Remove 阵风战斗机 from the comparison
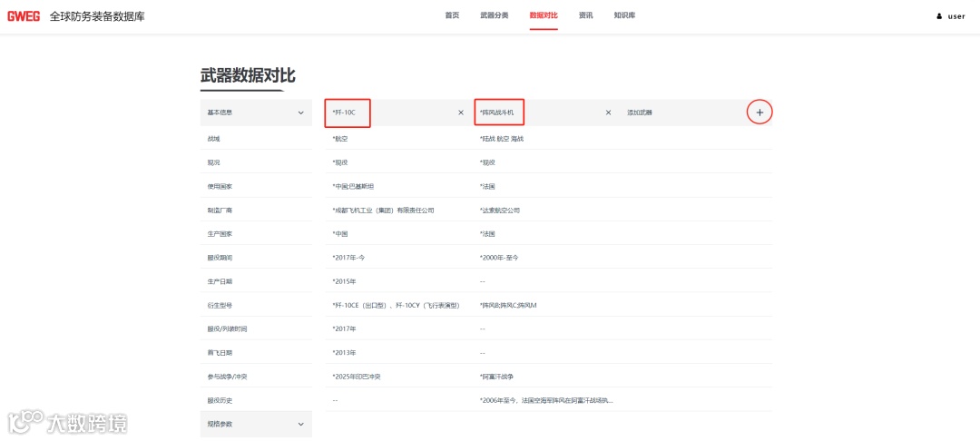Viewport: 980px width, 441px height. [x=608, y=113]
